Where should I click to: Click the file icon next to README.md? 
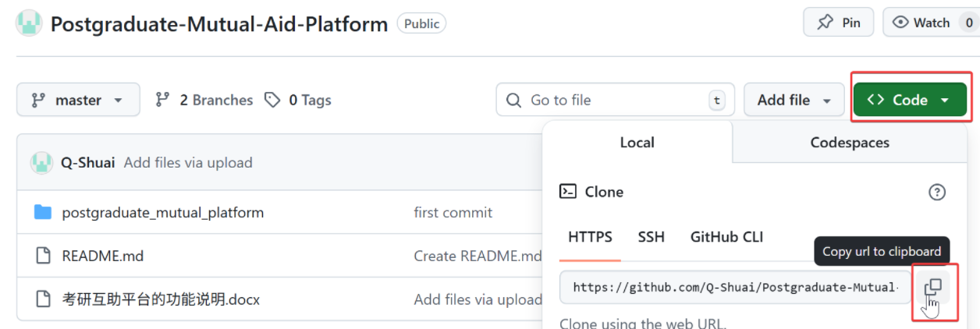point(43,256)
